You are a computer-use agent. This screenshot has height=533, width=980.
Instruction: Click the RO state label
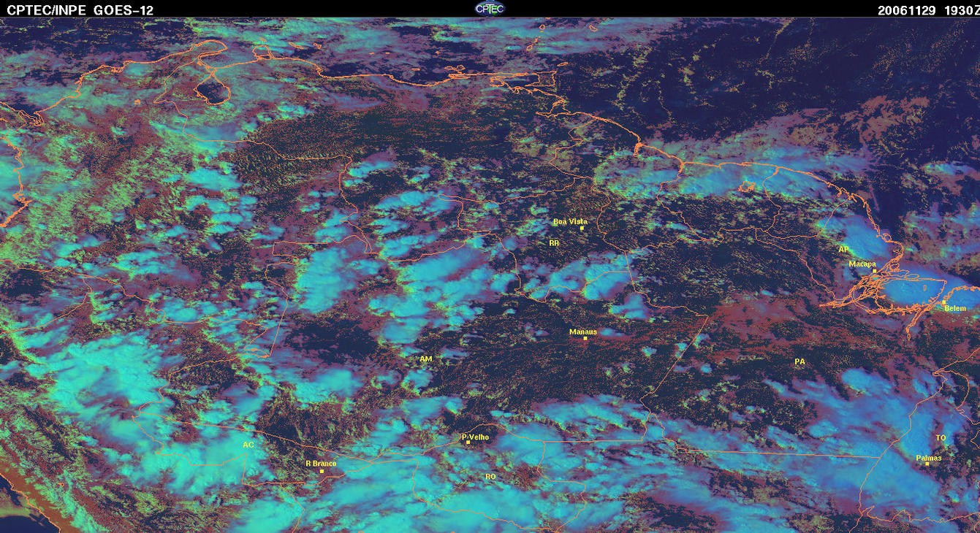coord(491,476)
